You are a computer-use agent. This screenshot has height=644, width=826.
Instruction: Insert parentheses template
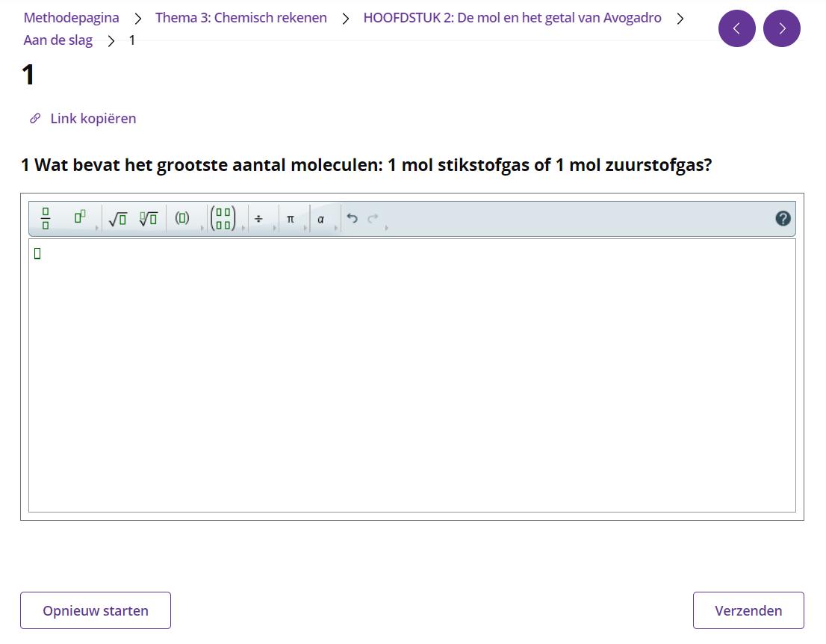click(x=182, y=218)
